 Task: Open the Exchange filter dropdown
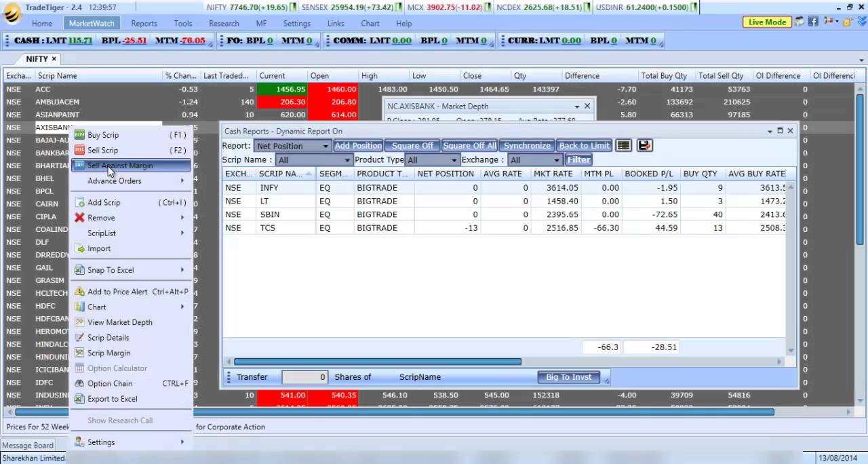coord(535,160)
